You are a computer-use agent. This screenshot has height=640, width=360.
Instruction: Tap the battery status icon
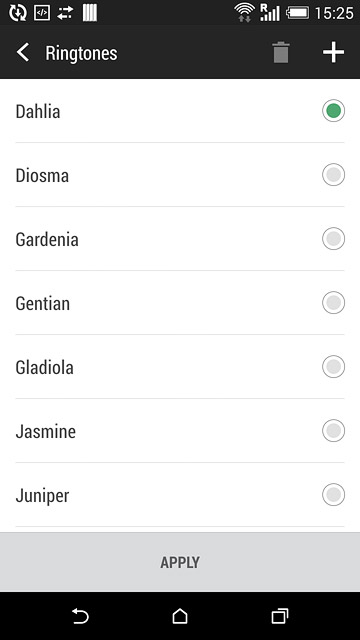tap(298, 13)
